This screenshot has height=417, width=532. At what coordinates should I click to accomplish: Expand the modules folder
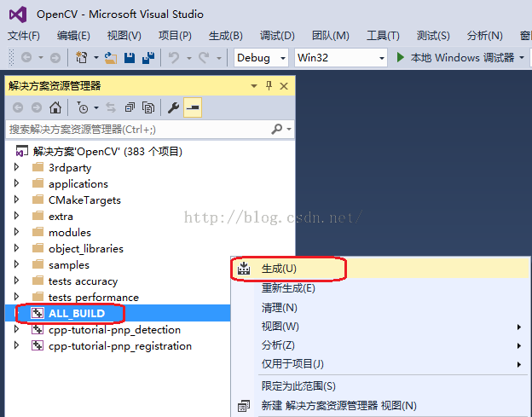click(x=16, y=232)
